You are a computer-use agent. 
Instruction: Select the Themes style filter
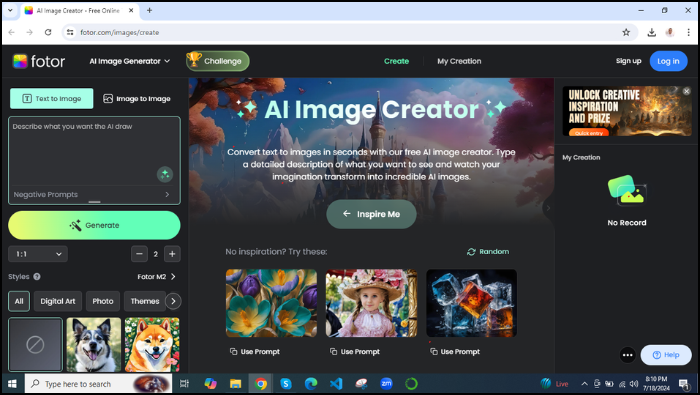[145, 301]
